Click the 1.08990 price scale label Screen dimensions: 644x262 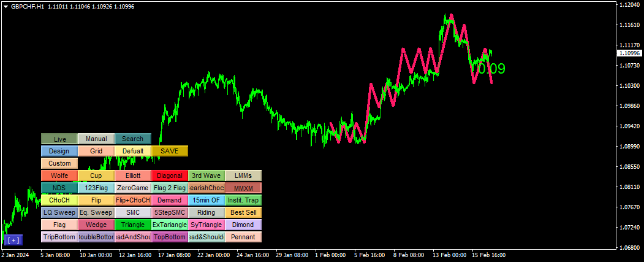coord(629,146)
